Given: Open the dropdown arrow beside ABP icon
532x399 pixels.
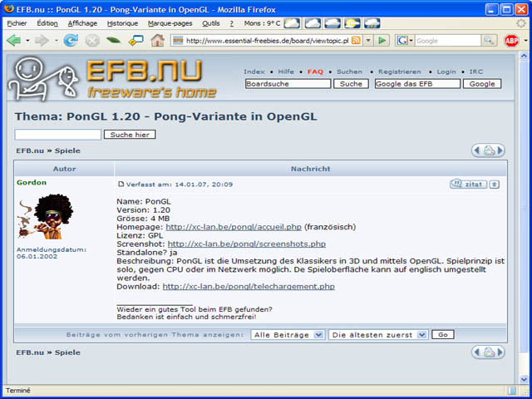Looking at the screenshot, I should 525,41.
